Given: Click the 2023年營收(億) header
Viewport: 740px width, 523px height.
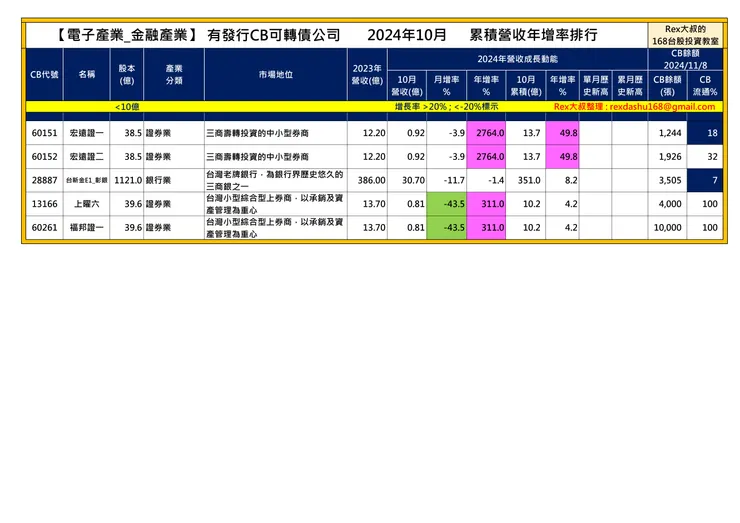Looking at the screenshot, I should [x=367, y=75].
